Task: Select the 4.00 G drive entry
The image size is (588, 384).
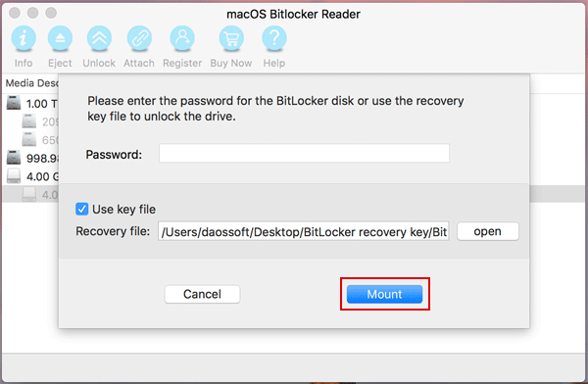Action: point(32,176)
